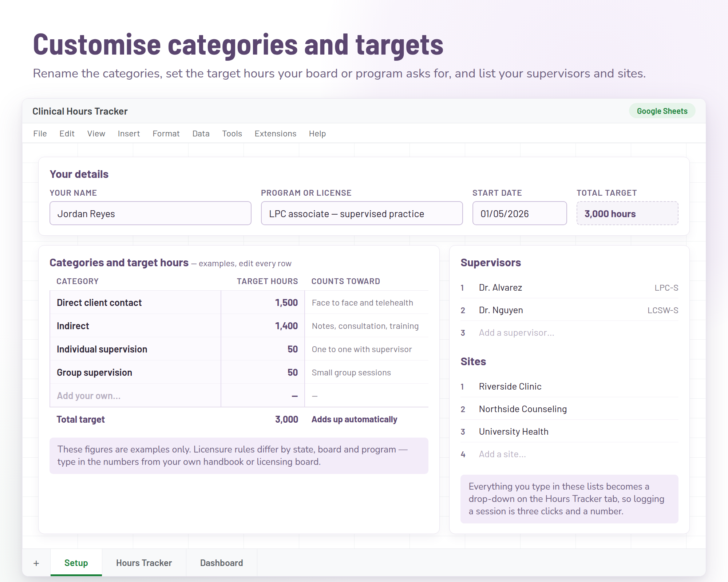Select supervisor Dr. Alvarez
The image size is (728, 582).
pos(569,288)
